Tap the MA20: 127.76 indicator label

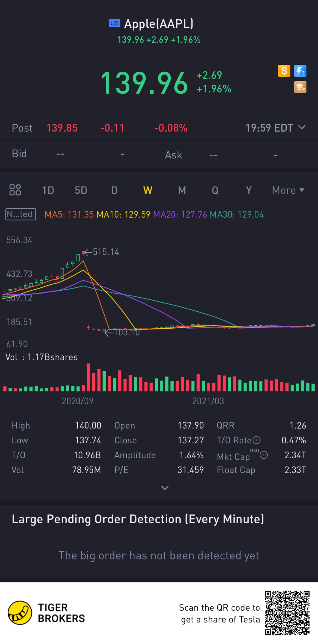(x=180, y=214)
